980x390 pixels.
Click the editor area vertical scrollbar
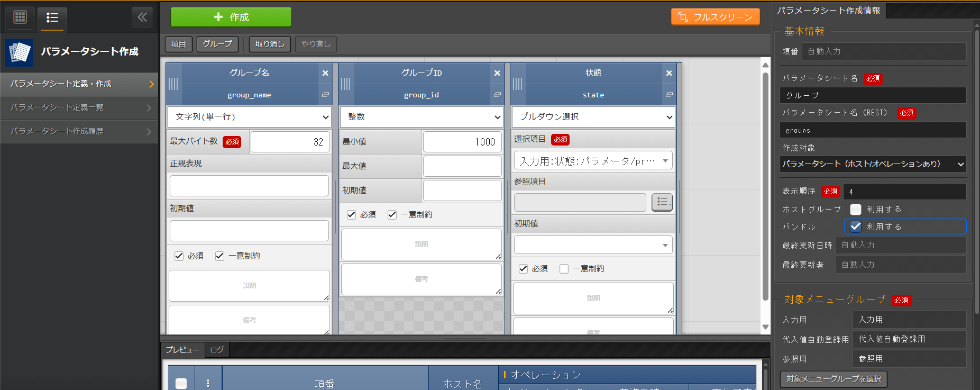point(765,185)
